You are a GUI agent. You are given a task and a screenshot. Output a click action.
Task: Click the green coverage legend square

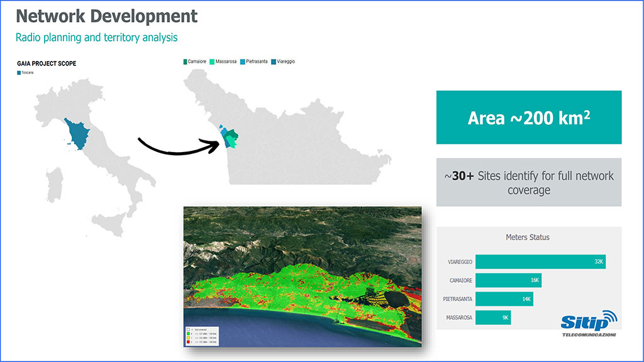click(x=189, y=334)
